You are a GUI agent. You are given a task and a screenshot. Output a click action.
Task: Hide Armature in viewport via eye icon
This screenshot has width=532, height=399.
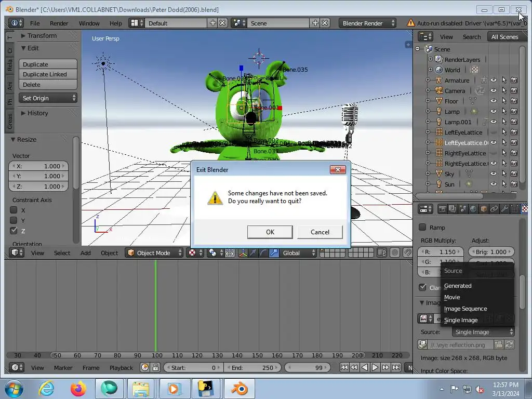pos(494,81)
